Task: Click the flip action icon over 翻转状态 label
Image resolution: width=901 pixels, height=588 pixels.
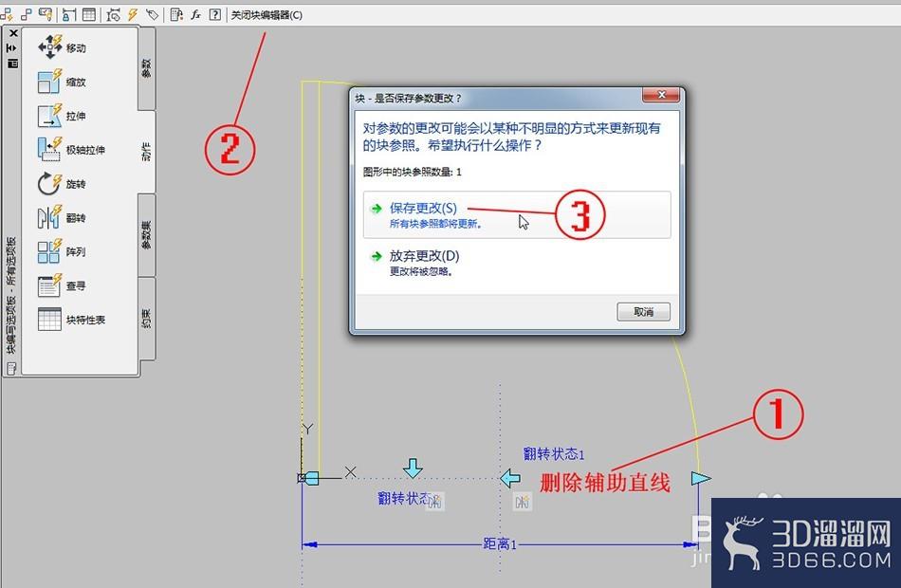Action: coord(435,502)
